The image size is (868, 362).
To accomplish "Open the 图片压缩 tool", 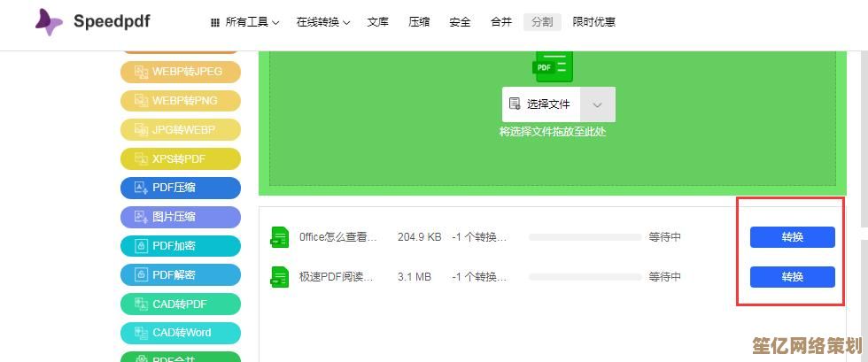I will (181, 217).
